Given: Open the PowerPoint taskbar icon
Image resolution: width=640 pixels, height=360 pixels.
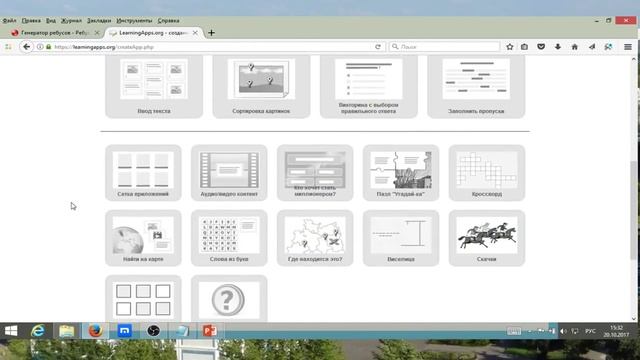Looking at the screenshot, I should click(210, 331).
